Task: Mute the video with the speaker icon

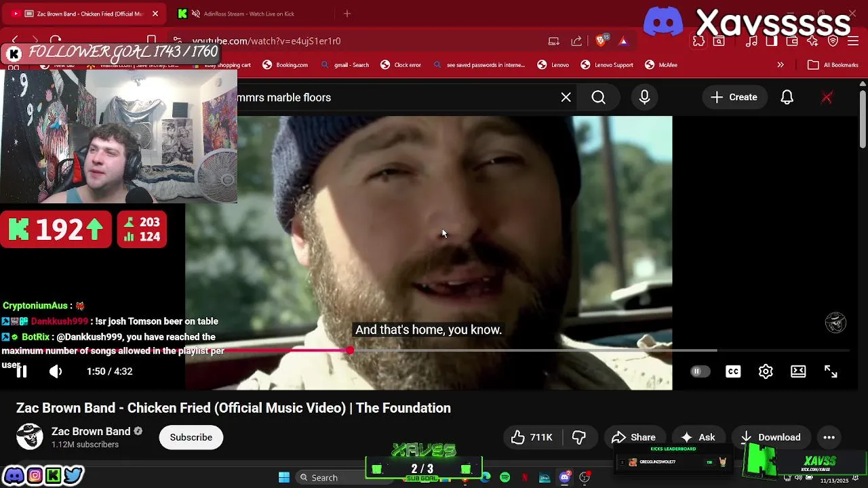Action: (56, 371)
